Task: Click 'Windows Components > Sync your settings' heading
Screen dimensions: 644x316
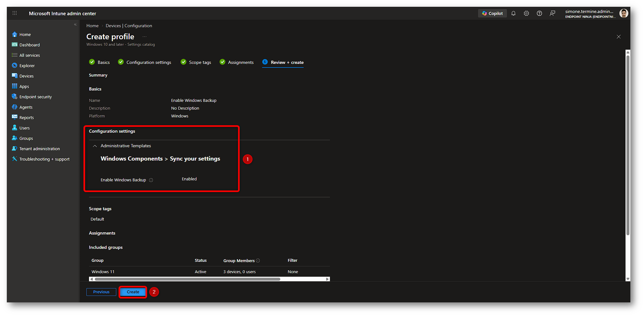Action: tap(160, 158)
